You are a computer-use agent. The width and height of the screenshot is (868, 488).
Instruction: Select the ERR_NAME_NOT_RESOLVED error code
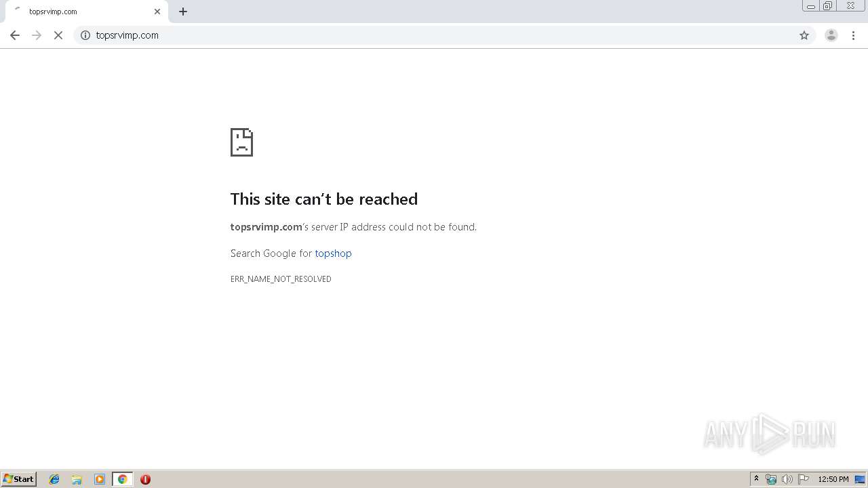coord(281,279)
